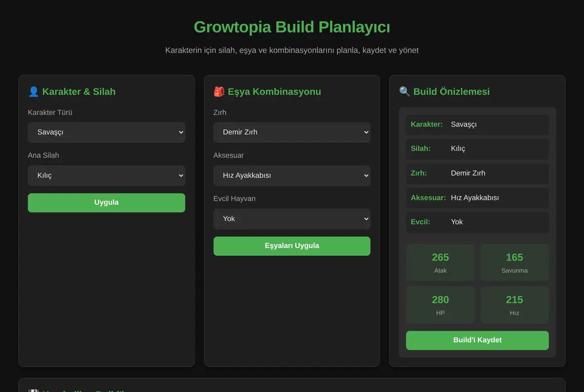Click the Karakter Türü label
584x392 pixels.
(50, 112)
